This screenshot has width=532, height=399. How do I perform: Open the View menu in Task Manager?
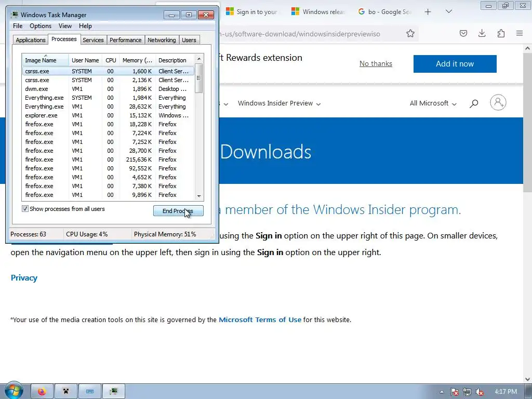[65, 26]
